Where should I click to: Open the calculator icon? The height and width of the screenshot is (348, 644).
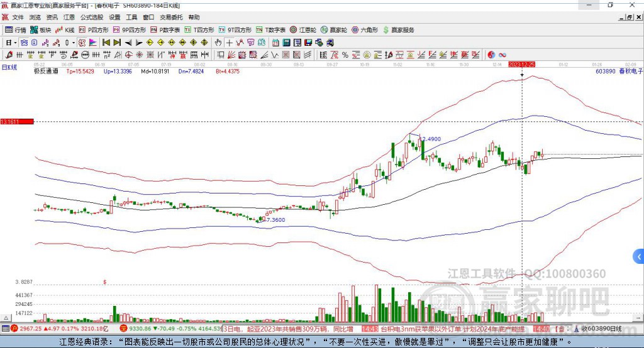coord(287,43)
